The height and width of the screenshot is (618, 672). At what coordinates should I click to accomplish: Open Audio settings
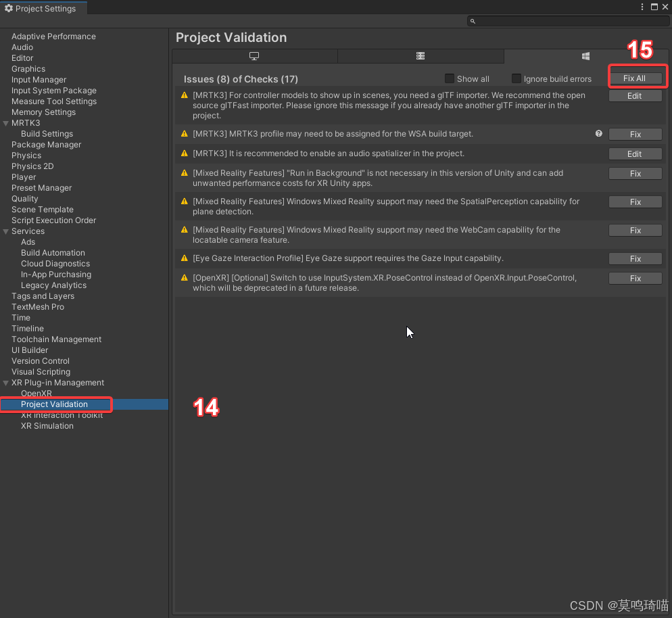pyautogui.click(x=22, y=47)
